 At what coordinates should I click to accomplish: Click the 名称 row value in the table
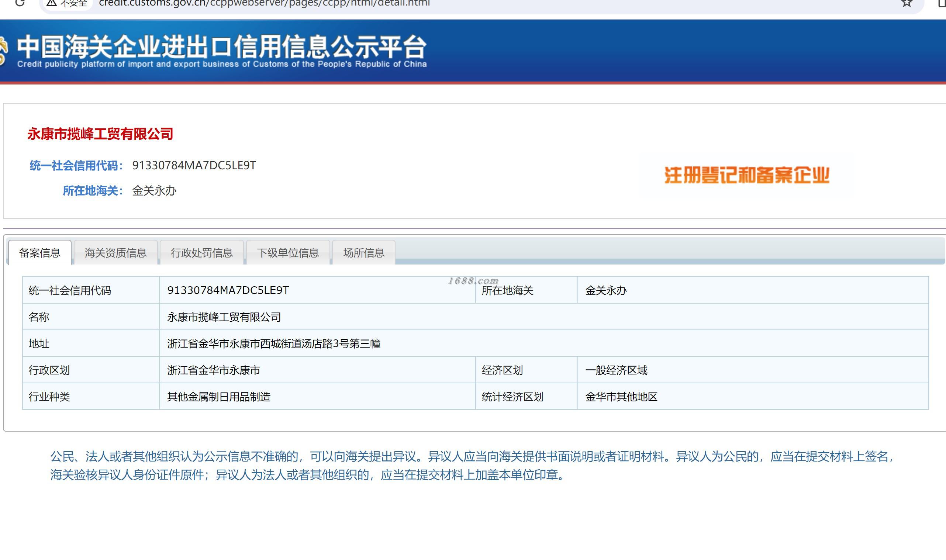544,317
